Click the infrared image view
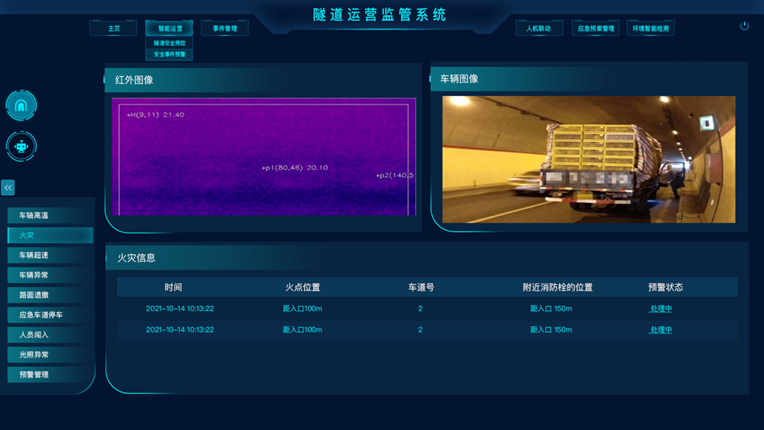The image size is (764, 430). pyautogui.click(x=264, y=156)
